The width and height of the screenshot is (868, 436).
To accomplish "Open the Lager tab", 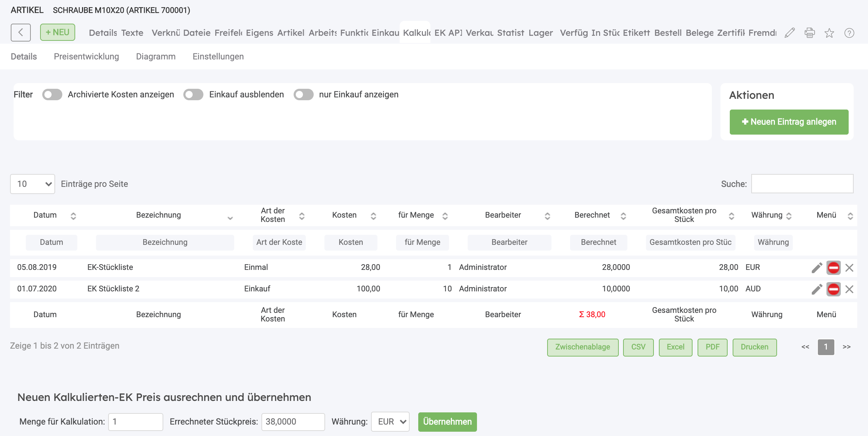I will (541, 33).
